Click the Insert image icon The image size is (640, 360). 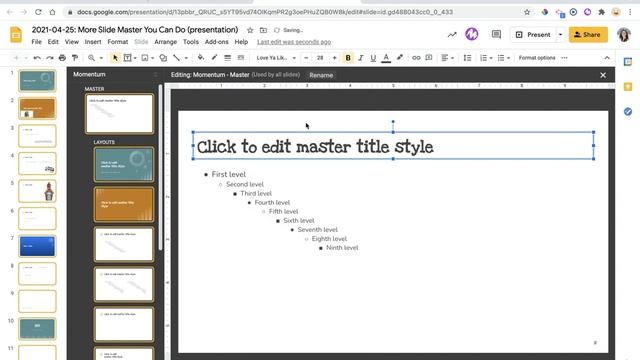point(145,58)
